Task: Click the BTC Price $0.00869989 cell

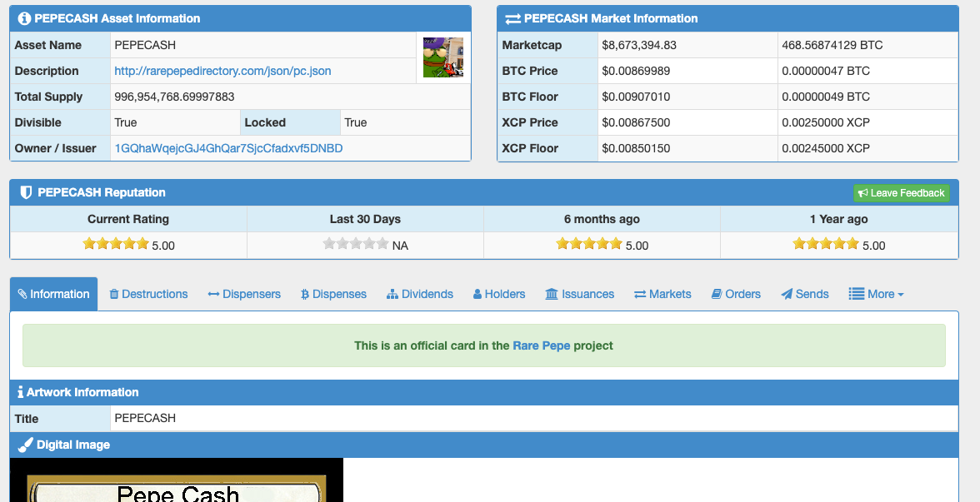Action: (x=687, y=71)
